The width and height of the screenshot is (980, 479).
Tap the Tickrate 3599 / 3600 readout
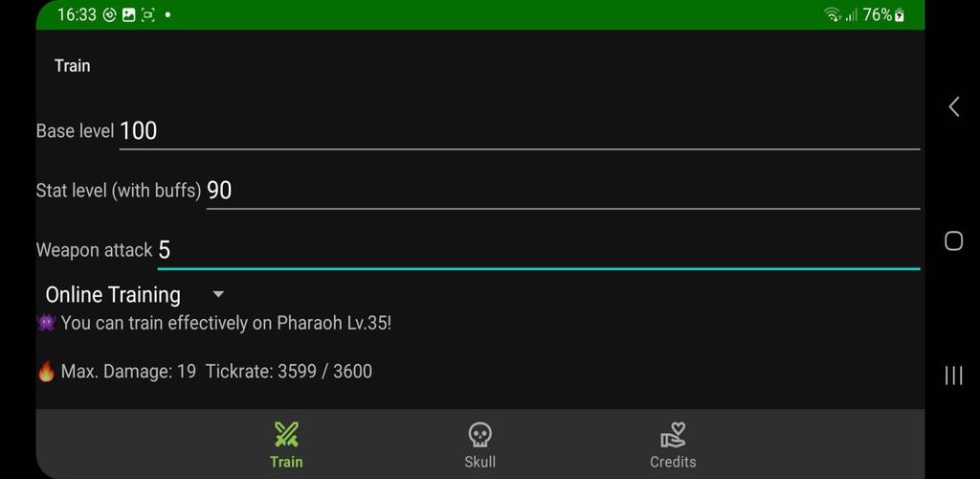tap(289, 372)
